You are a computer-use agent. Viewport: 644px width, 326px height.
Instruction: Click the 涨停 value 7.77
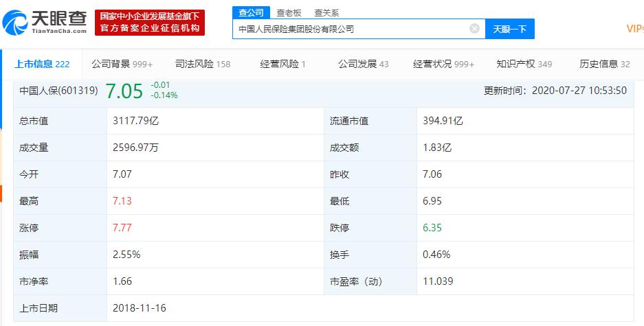click(122, 228)
